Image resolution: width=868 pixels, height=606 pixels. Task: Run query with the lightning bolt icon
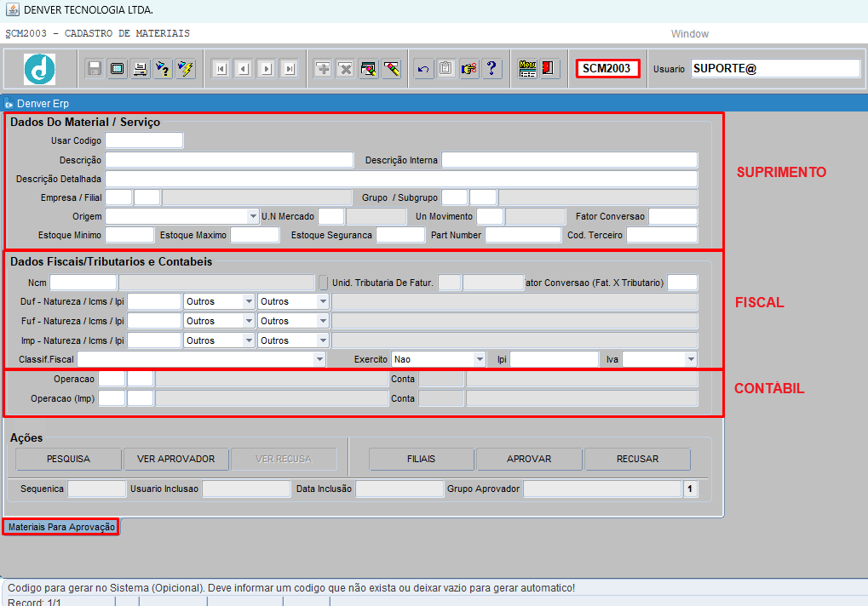tap(185, 69)
